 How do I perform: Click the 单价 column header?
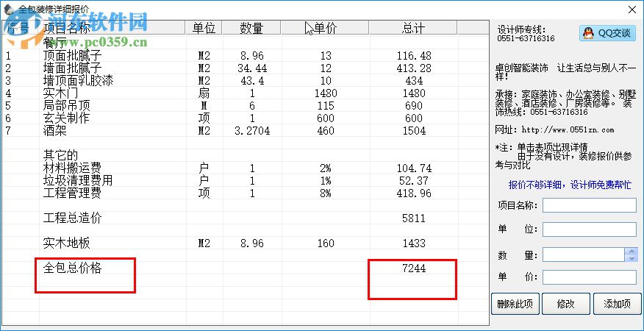coord(325,28)
